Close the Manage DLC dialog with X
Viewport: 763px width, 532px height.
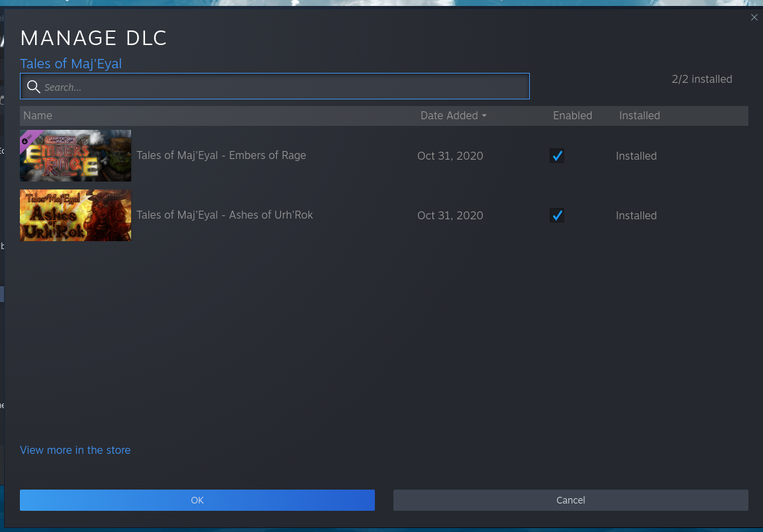coord(754,17)
